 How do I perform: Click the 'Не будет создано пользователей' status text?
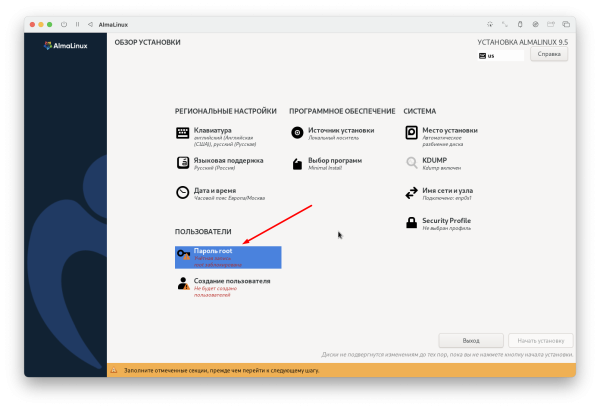(215, 292)
